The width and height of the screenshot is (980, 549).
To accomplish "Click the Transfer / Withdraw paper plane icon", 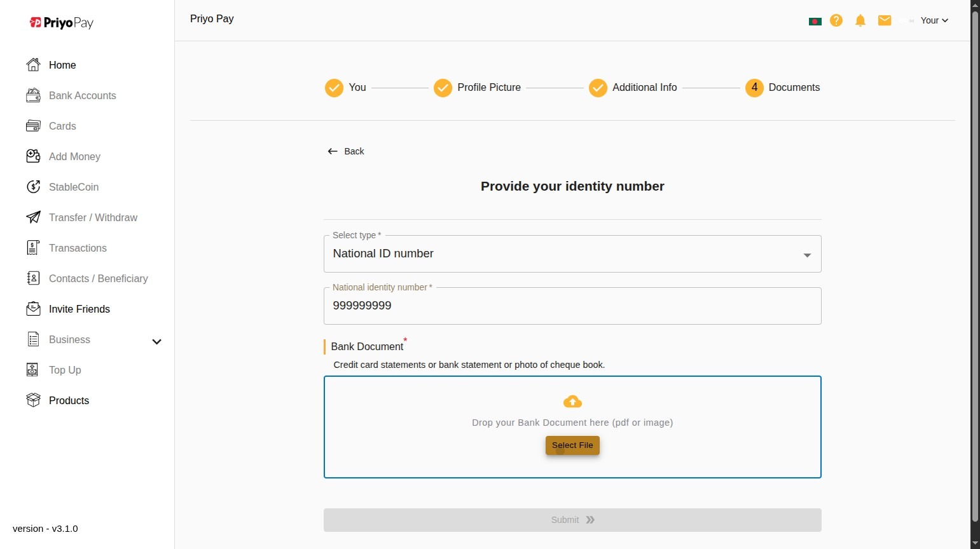I will tap(33, 217).
